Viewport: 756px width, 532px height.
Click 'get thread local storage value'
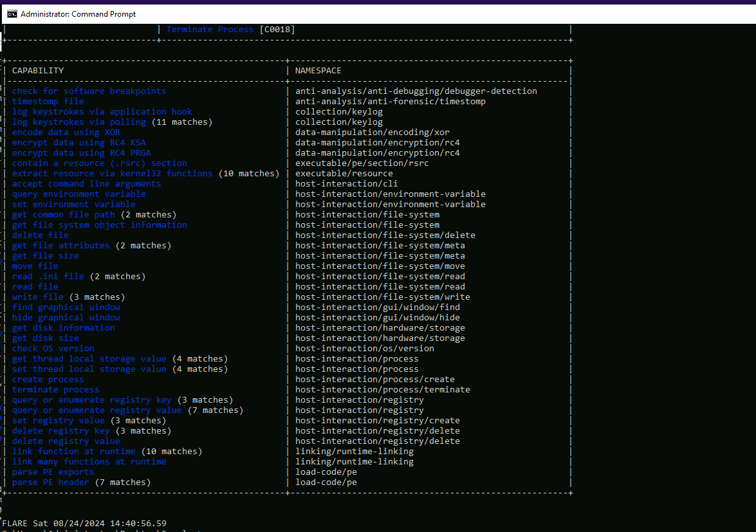pyautogui.click(x=89, y=359)
